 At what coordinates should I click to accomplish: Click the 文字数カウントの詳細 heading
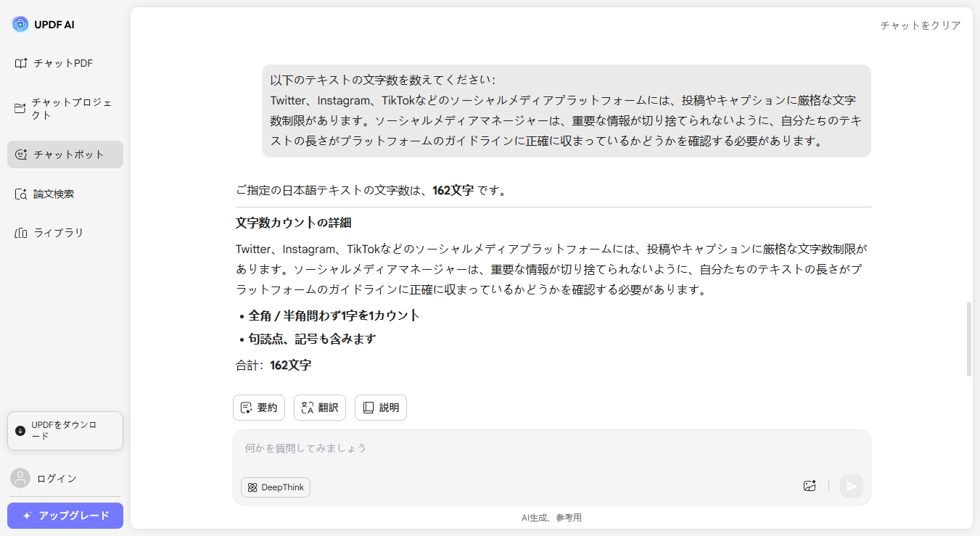click(x=293, y=223)
